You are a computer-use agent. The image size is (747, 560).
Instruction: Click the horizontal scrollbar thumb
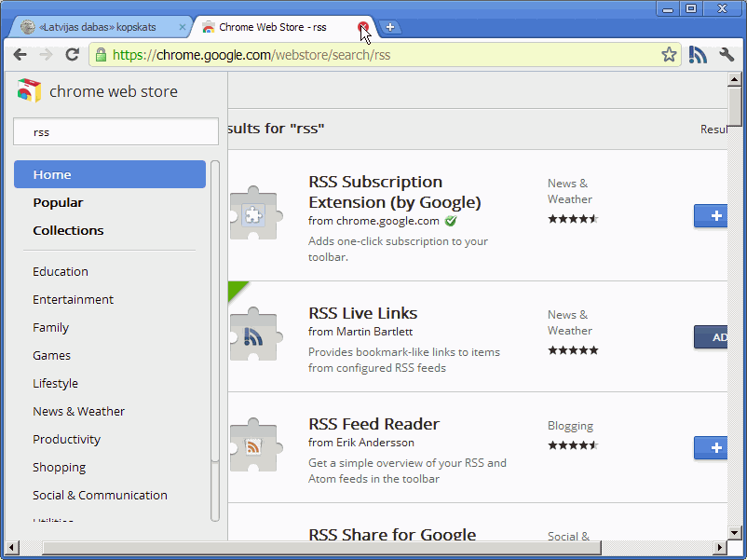321,548
